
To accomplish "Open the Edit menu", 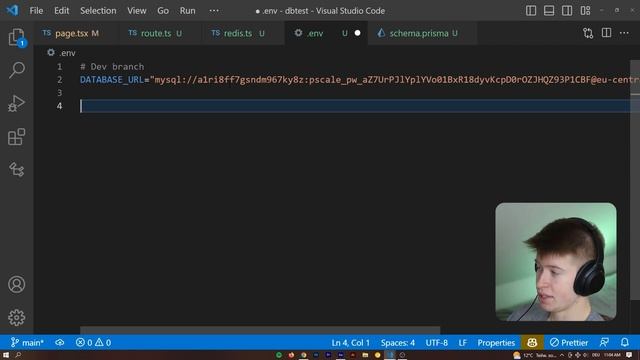I will click(62, 11).
